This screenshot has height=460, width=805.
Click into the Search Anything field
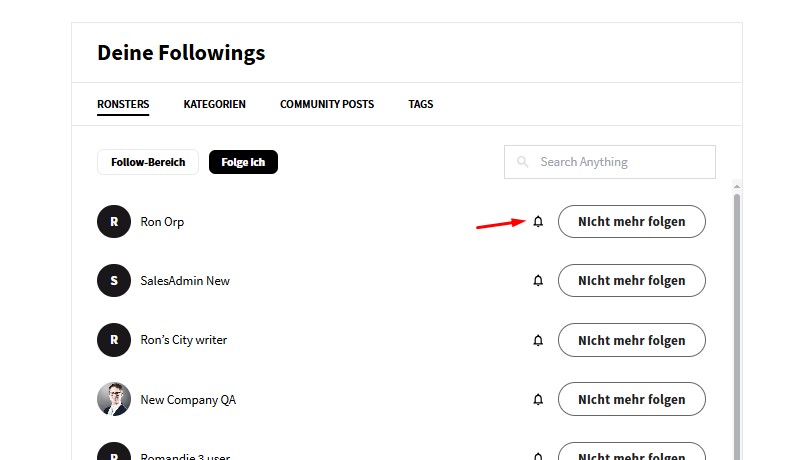(620, 162)
